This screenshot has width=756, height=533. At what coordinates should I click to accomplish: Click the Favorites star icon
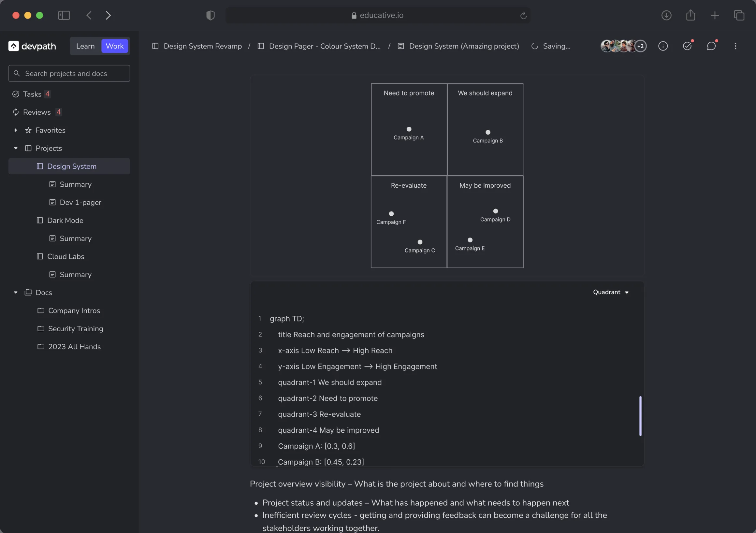28,130
